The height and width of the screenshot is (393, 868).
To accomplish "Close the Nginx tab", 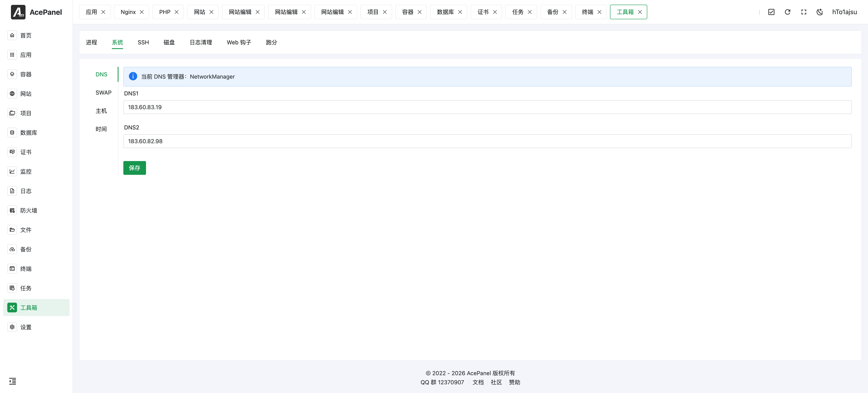I will (142, 12).
